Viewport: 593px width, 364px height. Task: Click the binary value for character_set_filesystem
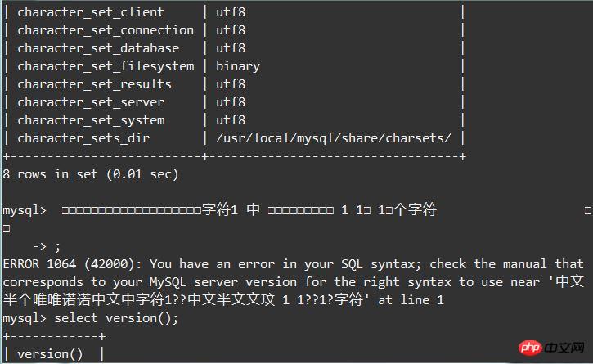coord(238,66)
